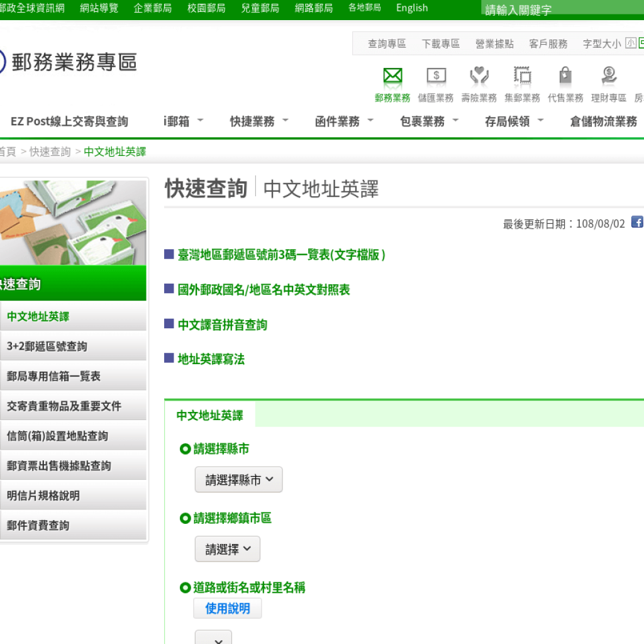Open the 中文譯音拼音查詢 link

(221, 325)
